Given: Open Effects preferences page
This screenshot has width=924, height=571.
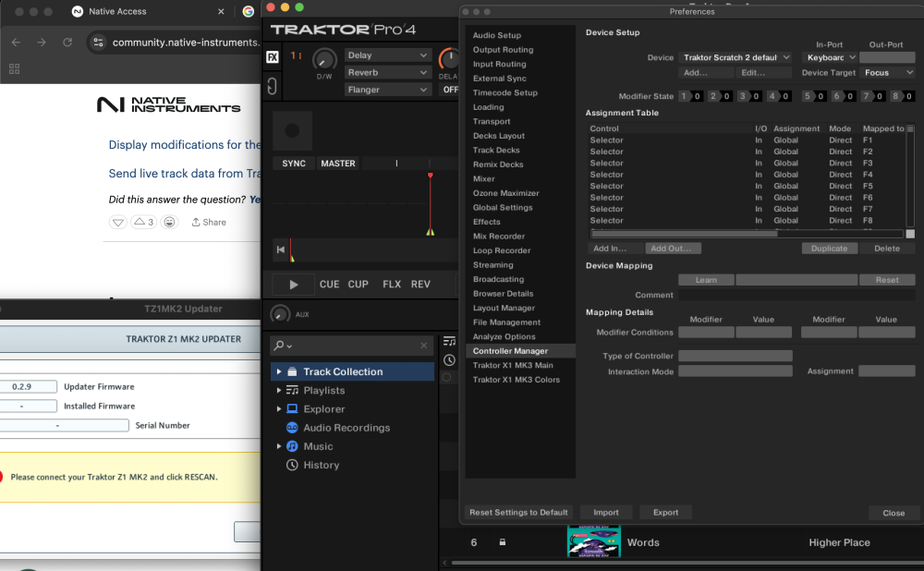Looking at the screenshot, I should tap(487, 222).
